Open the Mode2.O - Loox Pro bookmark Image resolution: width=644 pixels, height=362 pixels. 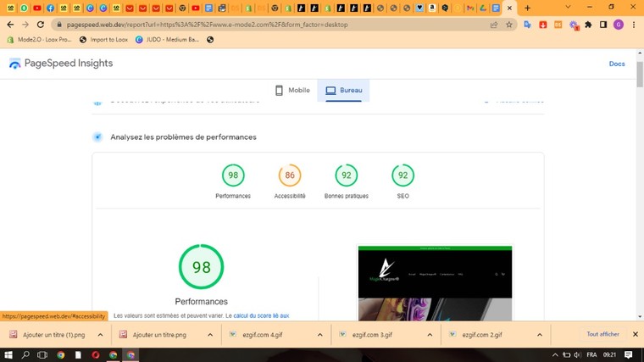[x=40, y=40]
